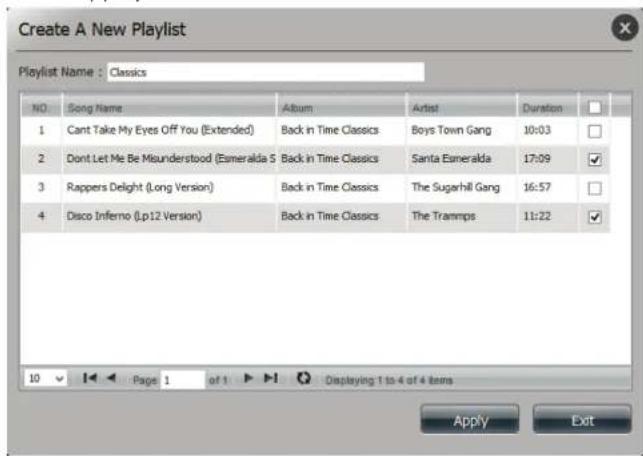643x456 pixels.
Task: Click the Exit button
Action: point(582,420)
